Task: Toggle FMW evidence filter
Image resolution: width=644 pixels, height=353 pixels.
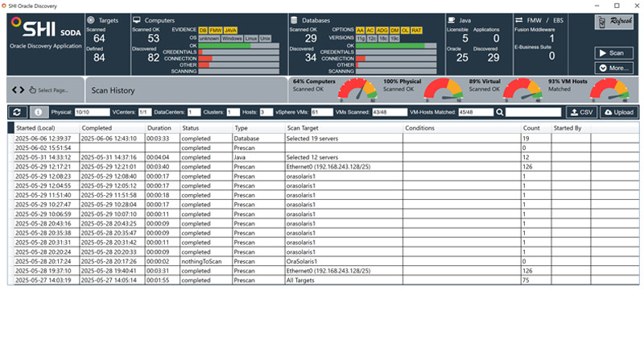Action: point(216,31)
